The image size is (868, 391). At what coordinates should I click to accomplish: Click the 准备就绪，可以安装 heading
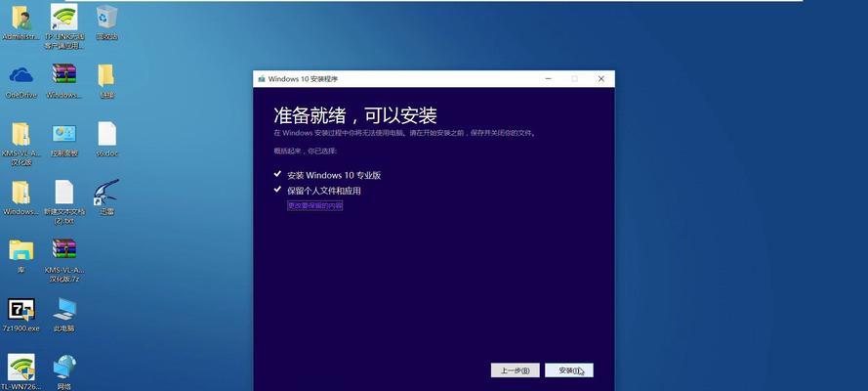click(x=355, y=115)
